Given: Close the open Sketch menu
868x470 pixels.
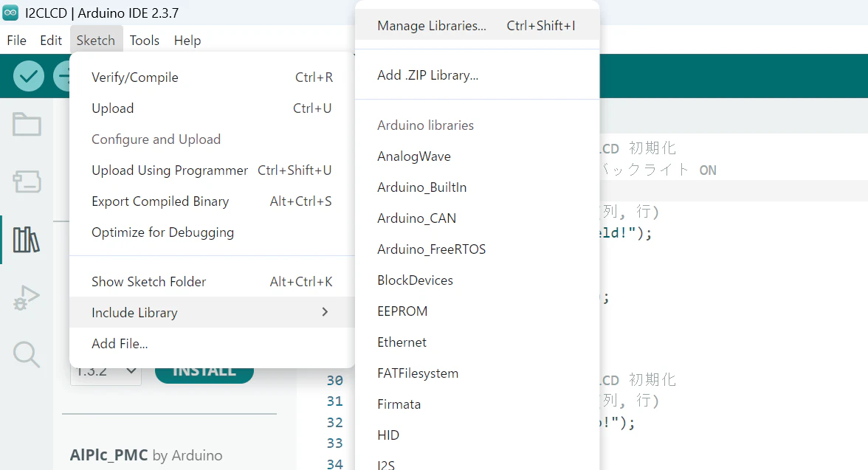Looking at the screenshot, I should (x=96, y=41).
